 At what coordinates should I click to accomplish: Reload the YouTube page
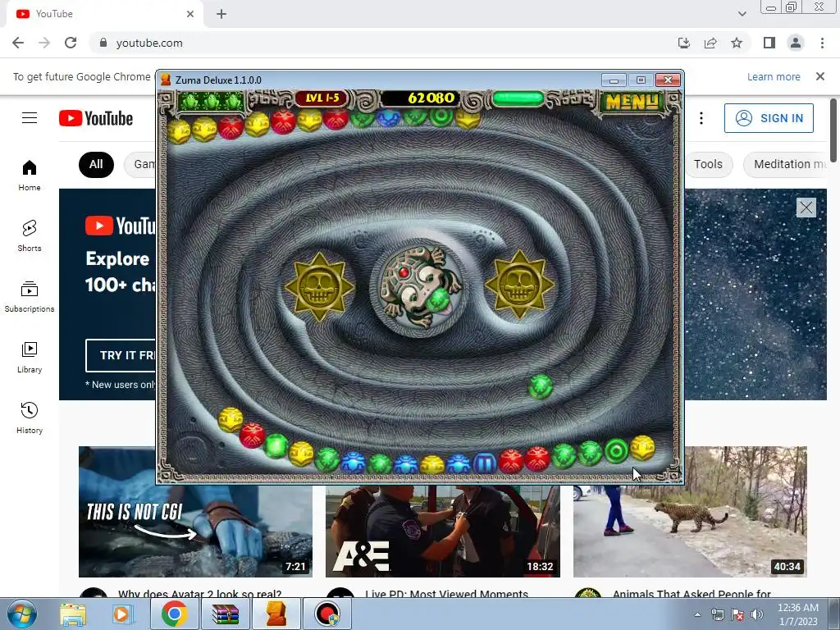71,43
